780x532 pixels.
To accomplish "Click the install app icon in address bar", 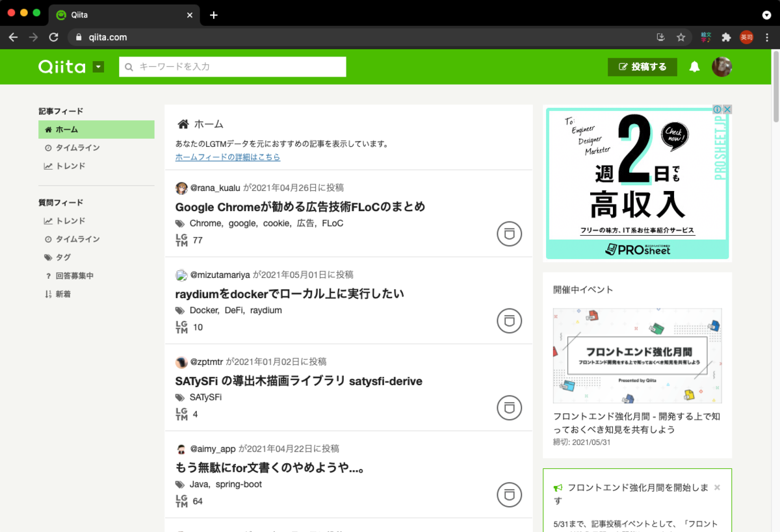I will [x=661, y=38].
